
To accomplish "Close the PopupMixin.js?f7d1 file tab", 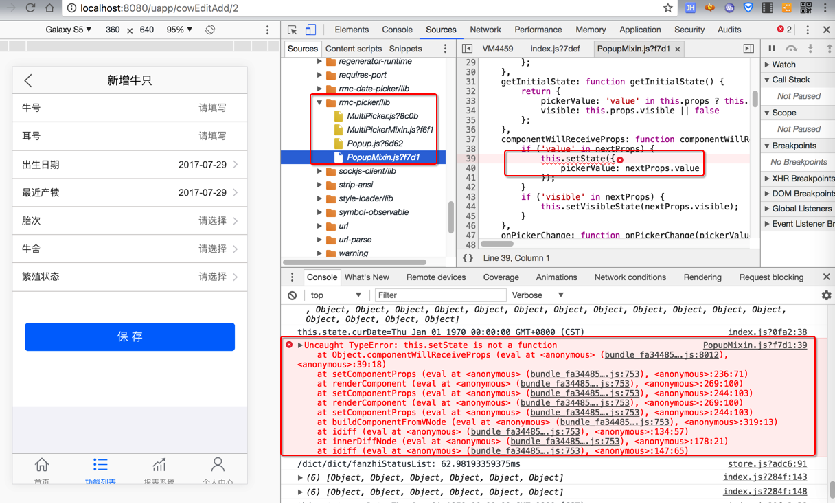I will coord(678,49).
